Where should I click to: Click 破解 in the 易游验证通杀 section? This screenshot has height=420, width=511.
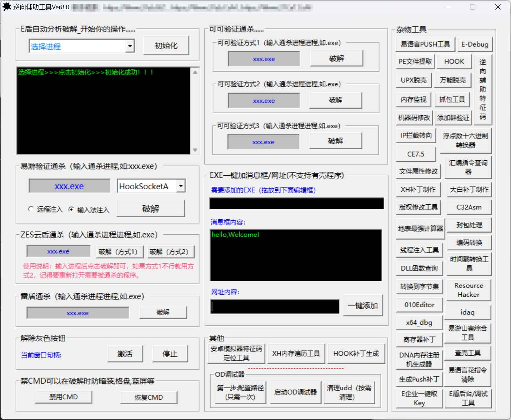(x=150, y=209)
